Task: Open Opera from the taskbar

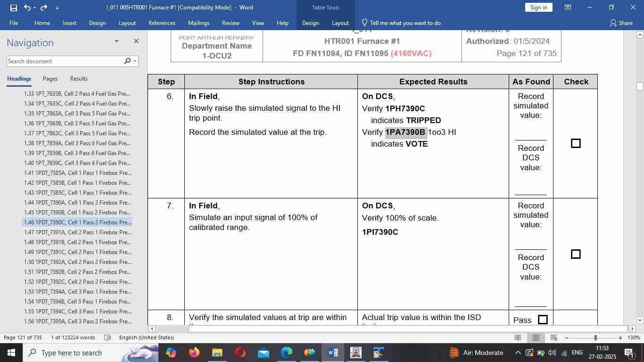Action: (x=240, y=353)
